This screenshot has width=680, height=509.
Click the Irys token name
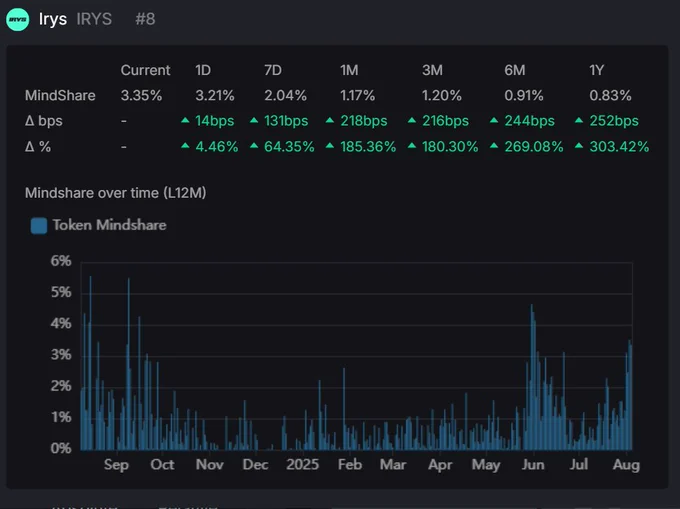(53, 20)
